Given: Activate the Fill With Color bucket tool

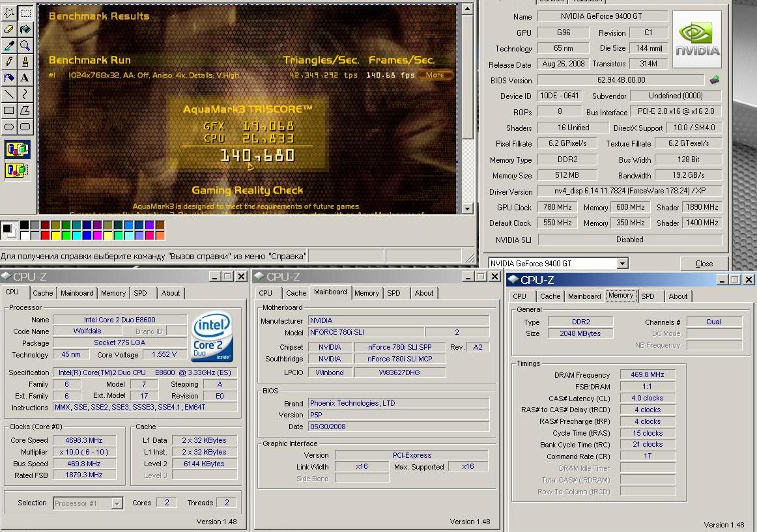Looking at the screenshot, I should point(25,29).
